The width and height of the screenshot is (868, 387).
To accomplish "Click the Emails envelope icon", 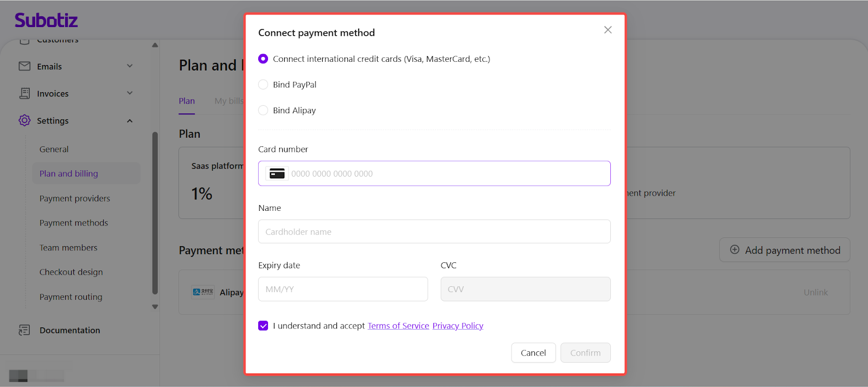I will pyautogui.click(x=24, y=66).
